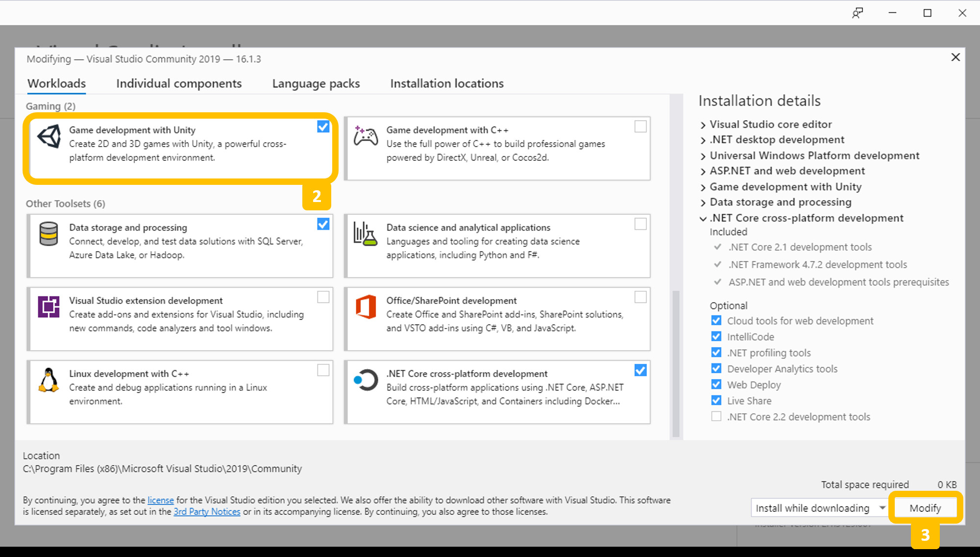The height and width of the screenshot is (557, 980).
Task: Expand Visual Studio core editor details
Action: pyautogui.click(x=703, y=125)
